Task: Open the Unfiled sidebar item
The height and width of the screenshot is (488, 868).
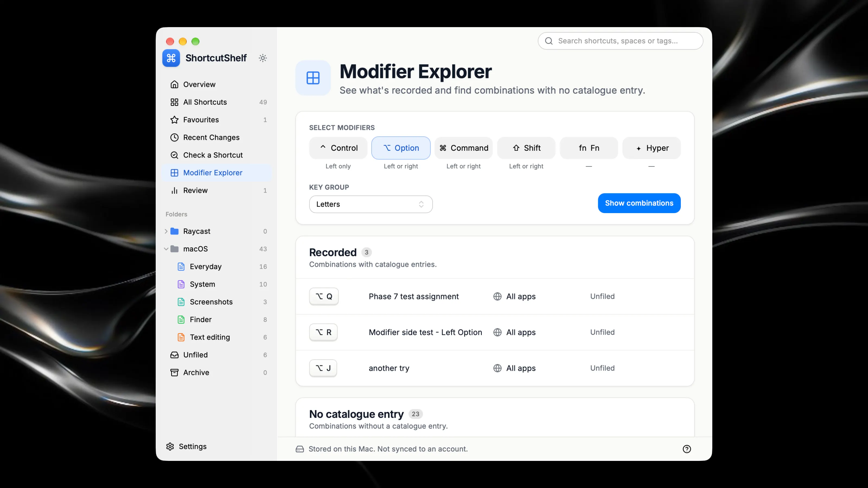Action: (216, 355)
